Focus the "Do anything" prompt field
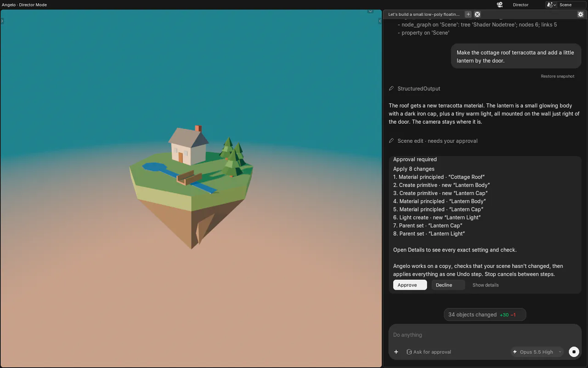Screen dimensions: 588x368 click(485, 335)
